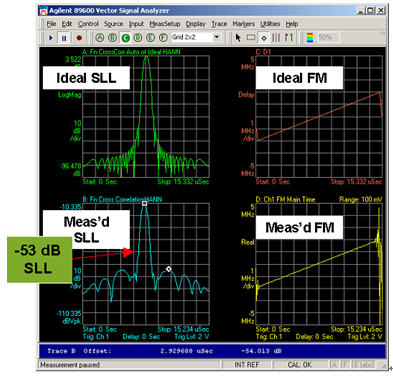Click trace C 'Stop: 15.332 uSec' label
This screenshot has height=377, width=393.
[x=356, y=182]
